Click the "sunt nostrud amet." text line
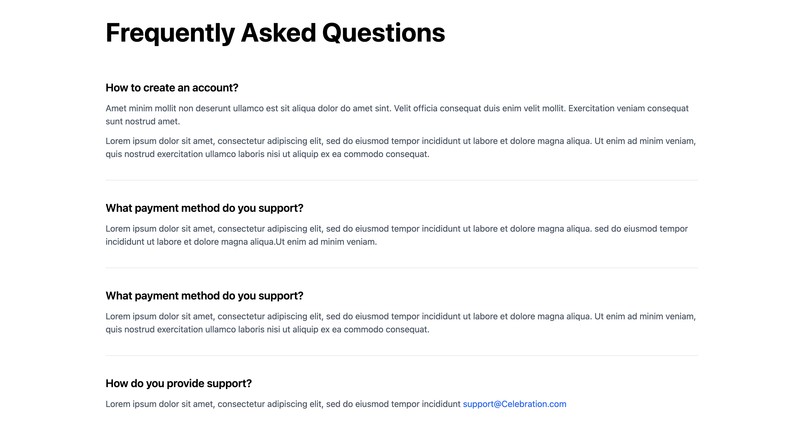 click(142, 121)
